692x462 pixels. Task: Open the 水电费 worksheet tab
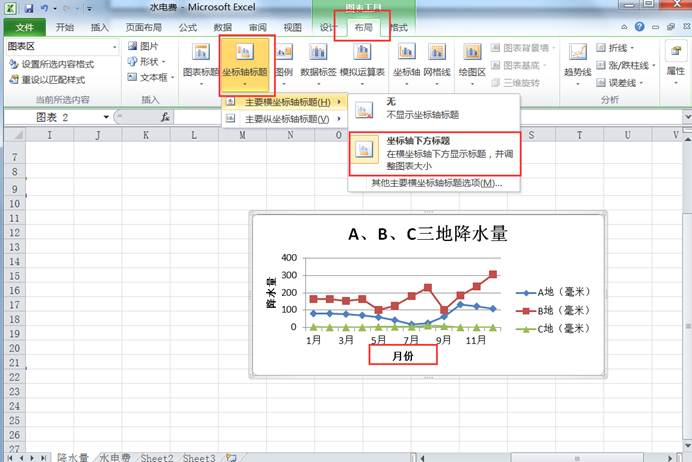tap(116, 456)
